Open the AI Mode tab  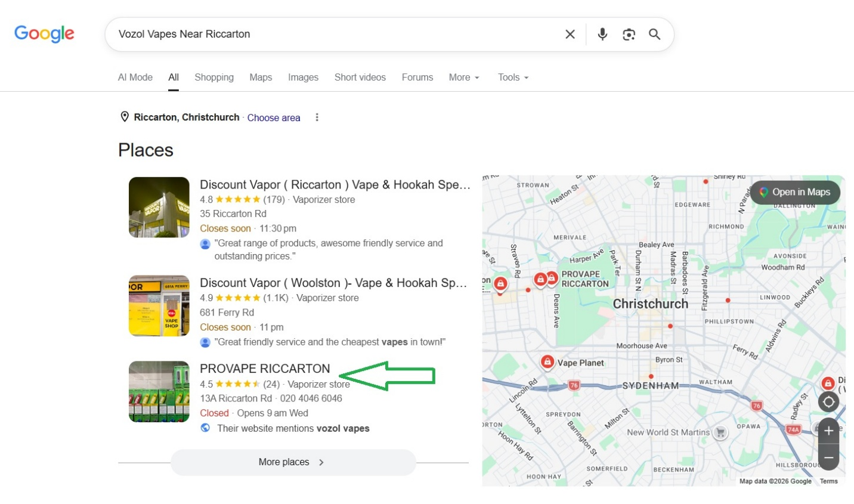pos(135,77)
